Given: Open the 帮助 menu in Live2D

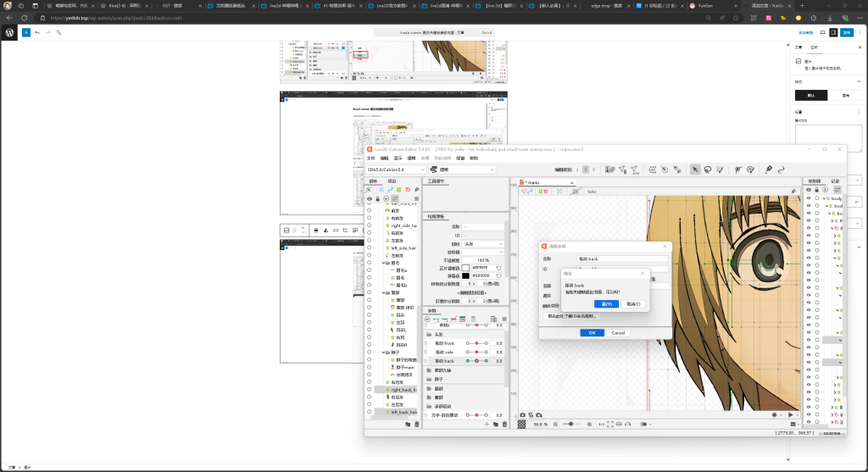Looking at the screenshot, I should pos(474,158).
